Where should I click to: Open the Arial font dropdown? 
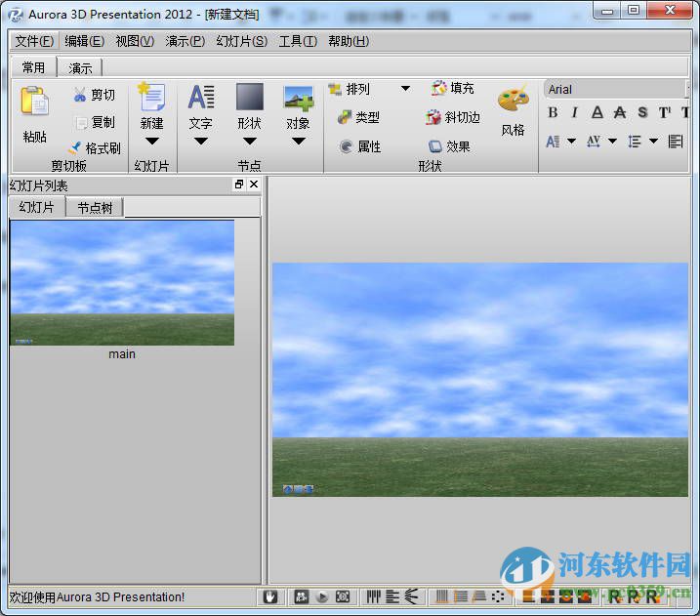pos(616,89)
